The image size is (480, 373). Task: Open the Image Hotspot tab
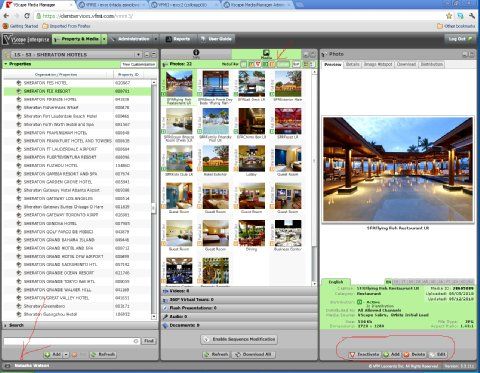(x=378, y=64)
